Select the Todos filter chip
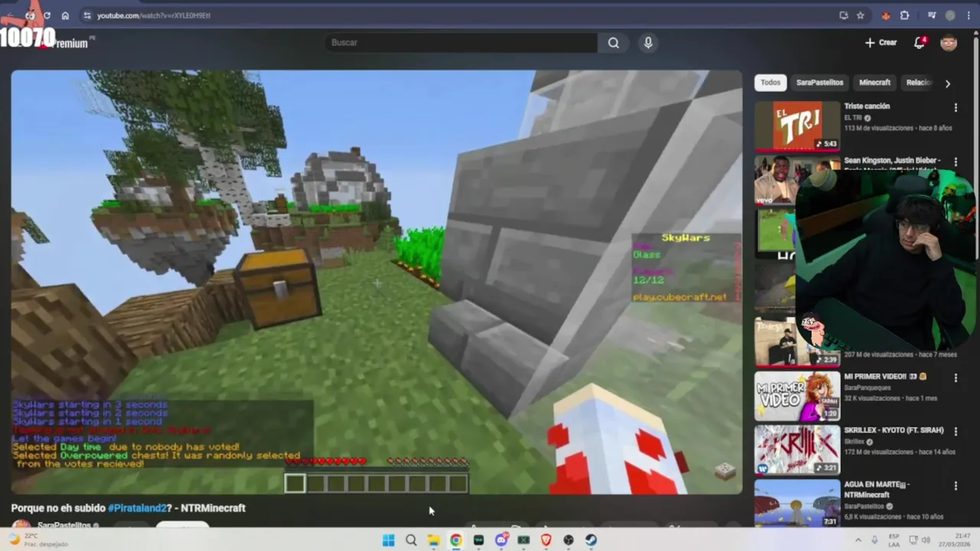The height and width of the screenshot is (551, 980). pyautogui.click(x=771, y=83)
